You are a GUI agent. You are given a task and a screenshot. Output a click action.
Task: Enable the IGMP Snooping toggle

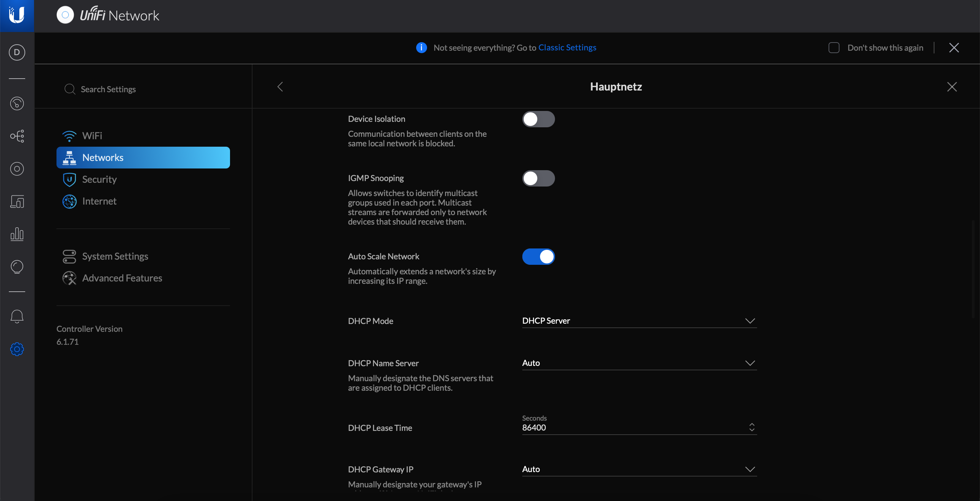538,178
